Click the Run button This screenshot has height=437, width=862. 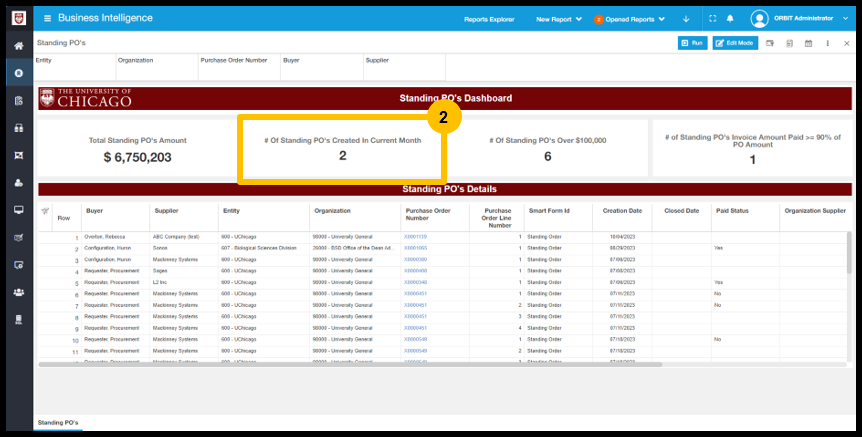click(x=692, y=43)
